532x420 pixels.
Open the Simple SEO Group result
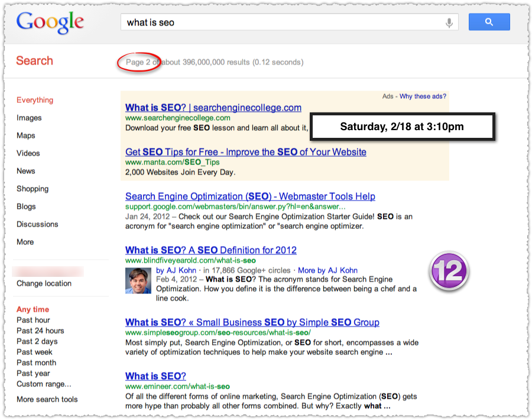tap(252, 322)
